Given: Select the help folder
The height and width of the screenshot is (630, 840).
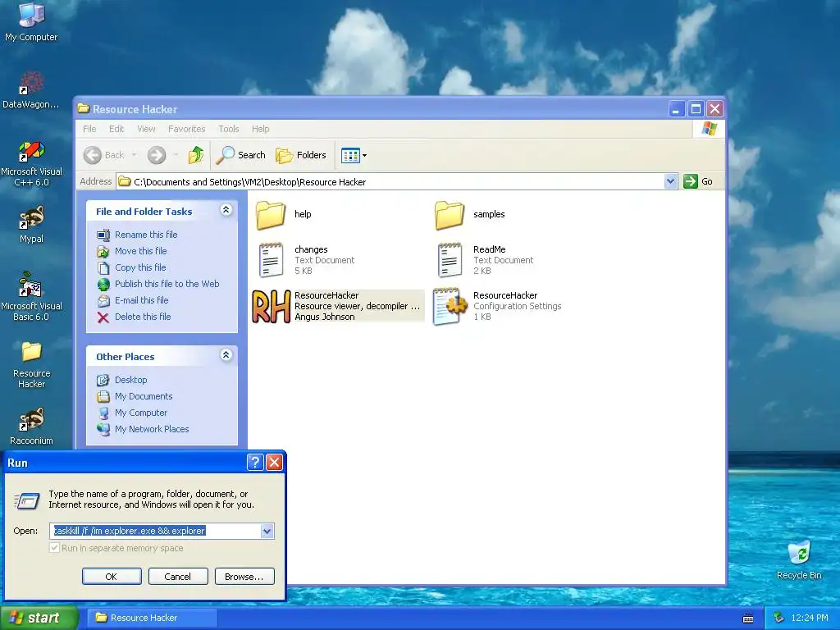Looking at the screenshot, I should [284, 215].
